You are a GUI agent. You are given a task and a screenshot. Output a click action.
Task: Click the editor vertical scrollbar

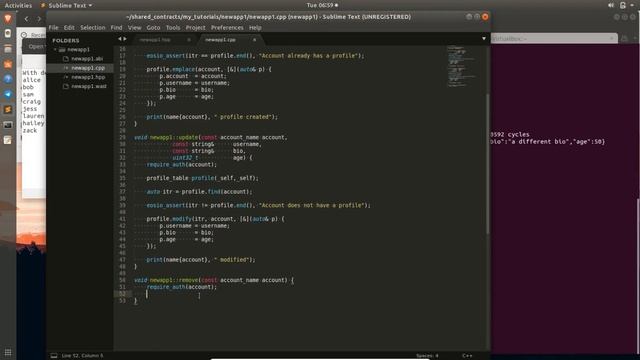pos(488,163)
